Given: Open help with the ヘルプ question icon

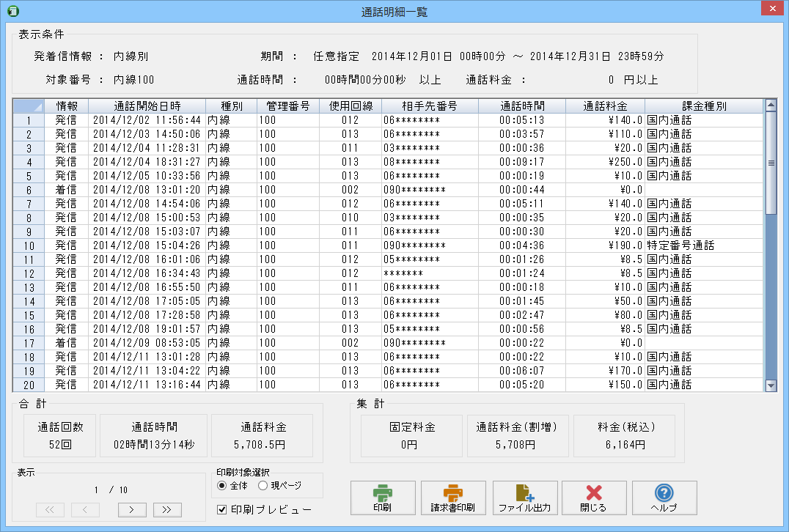Looking at the screenshot, I should coord(664,493).
